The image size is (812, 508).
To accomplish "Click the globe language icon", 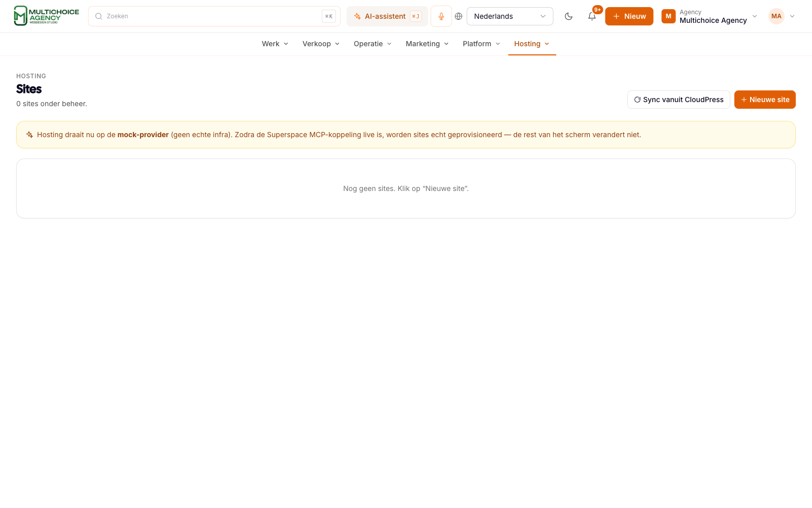I will (x=458, y=16).
